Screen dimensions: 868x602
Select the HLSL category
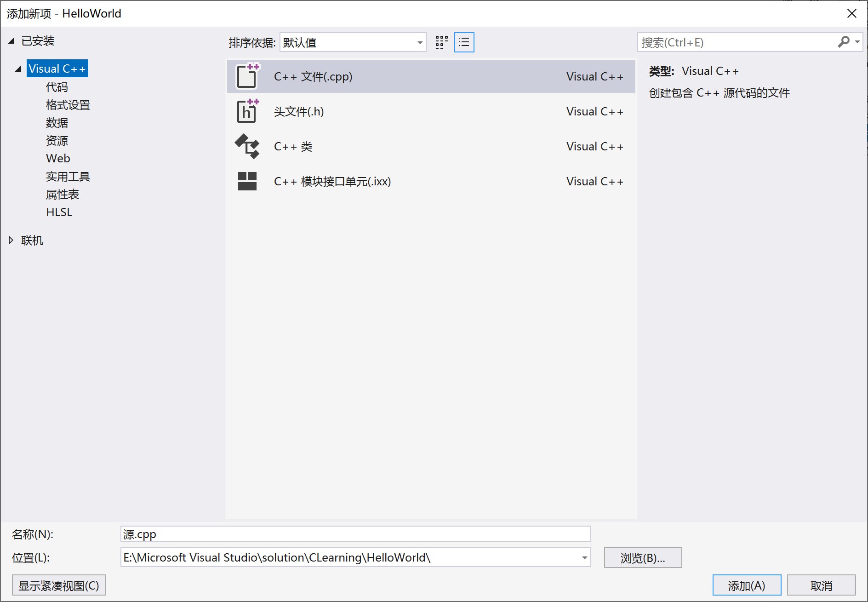click(59, 212)
